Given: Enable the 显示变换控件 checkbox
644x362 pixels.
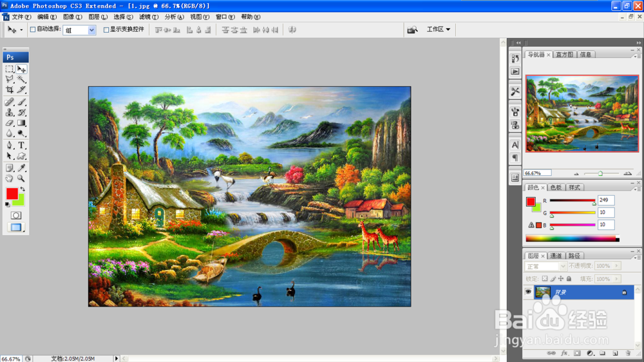Looking at the screenshot, I should click(x=106, y=30).
